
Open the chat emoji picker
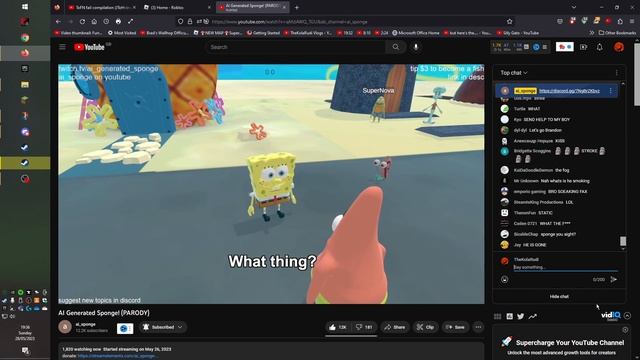504,280
